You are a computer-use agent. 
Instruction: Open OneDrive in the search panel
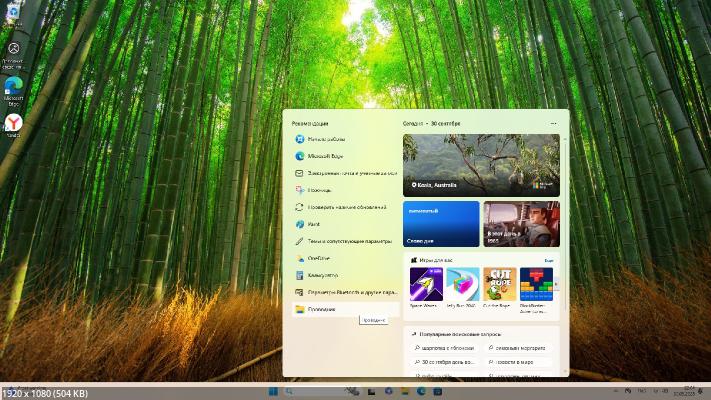click(x=319, y=258)
